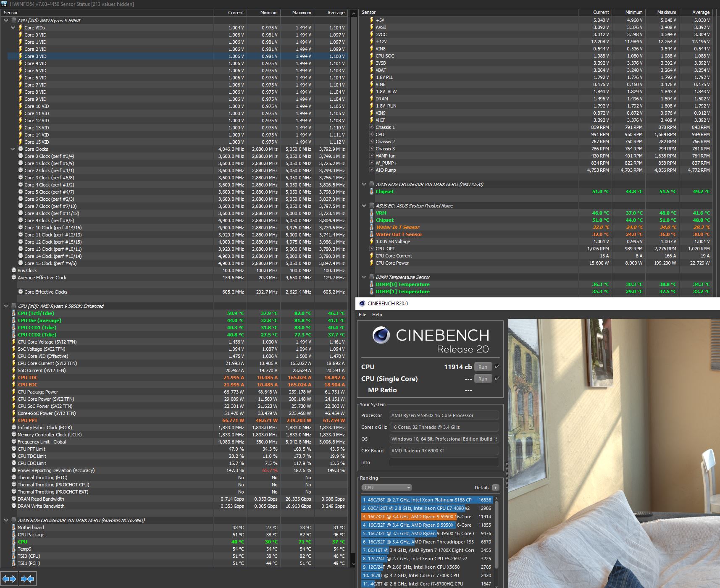Expand ranking Details with the arrow button

pos(496,488)
